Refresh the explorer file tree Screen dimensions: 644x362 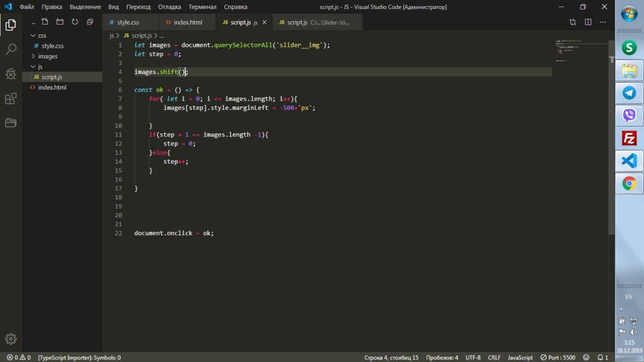click(x=75, y=22)
